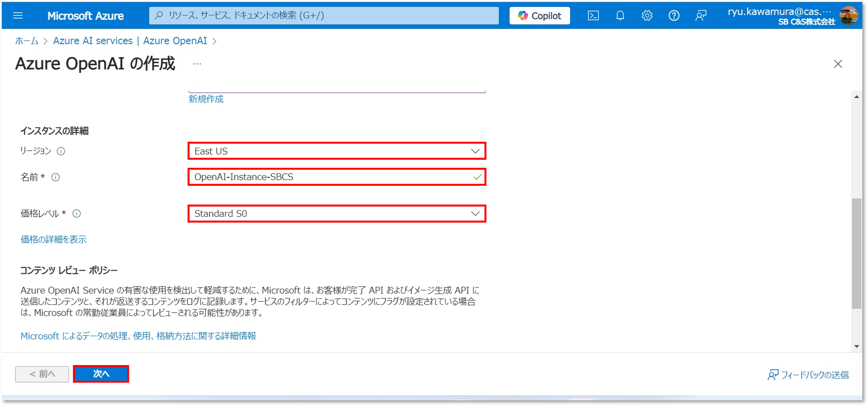Open Azure AI services | Azure OpenAI breadcrumb
Image resolution: width=868 pixels, height=406 pixels.
pos(130,41)
